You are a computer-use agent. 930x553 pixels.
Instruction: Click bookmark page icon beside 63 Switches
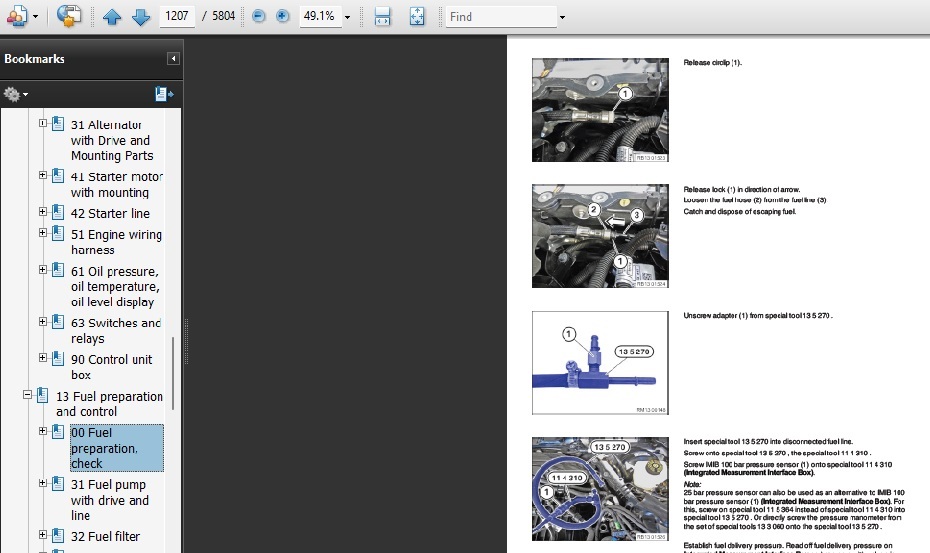tap(58, 322)
